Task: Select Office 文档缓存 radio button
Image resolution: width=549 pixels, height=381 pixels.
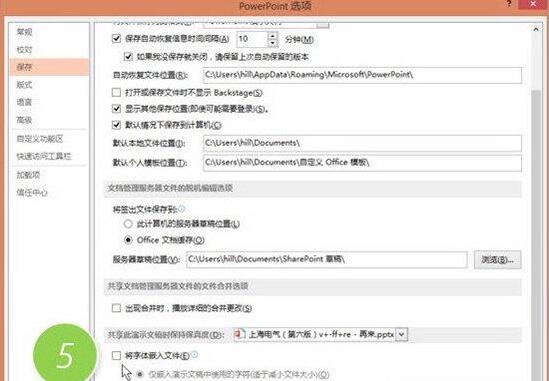Action: [x=128, y=240]
